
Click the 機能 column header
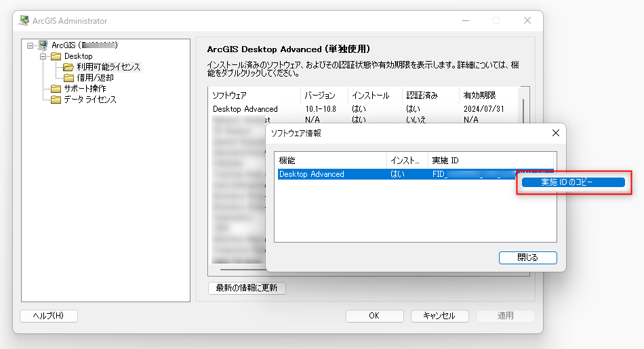(329, 161)
